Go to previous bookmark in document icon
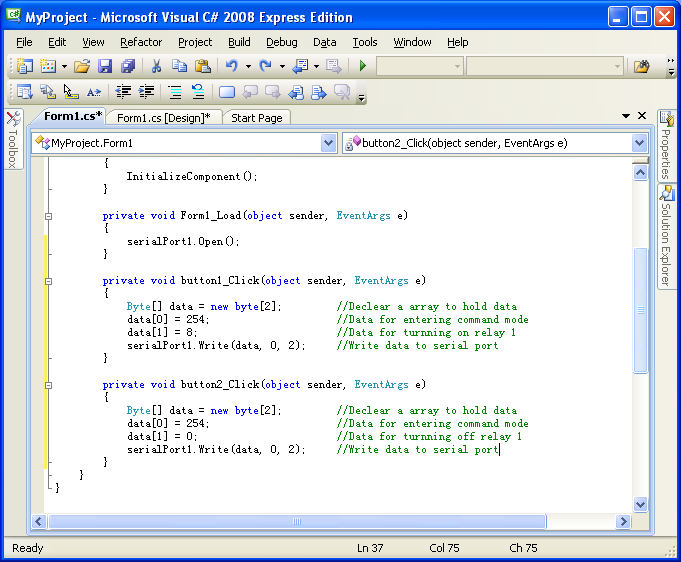This screenshot has height=562, width=681. pyautogui.click(x=296, y=92)
